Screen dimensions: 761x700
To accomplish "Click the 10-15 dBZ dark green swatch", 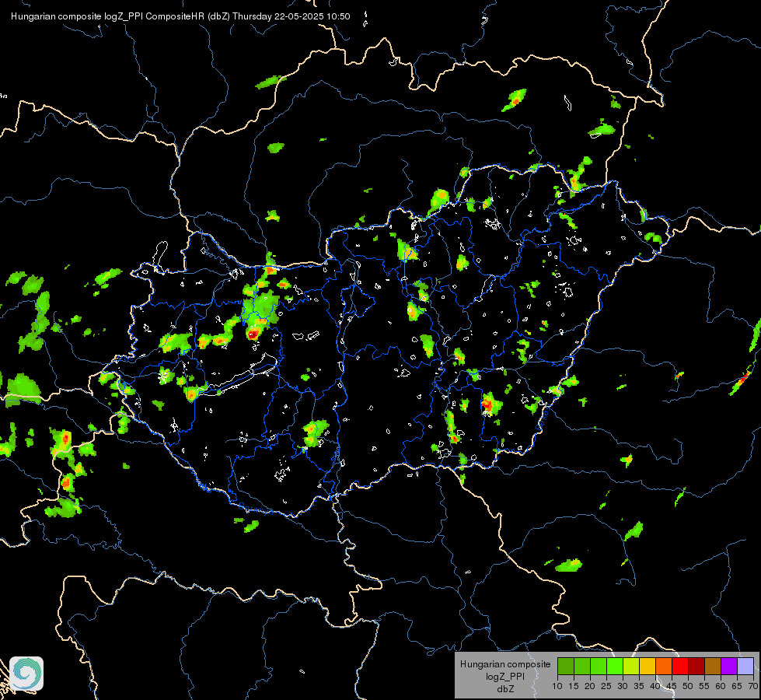I will click(566, 666).
